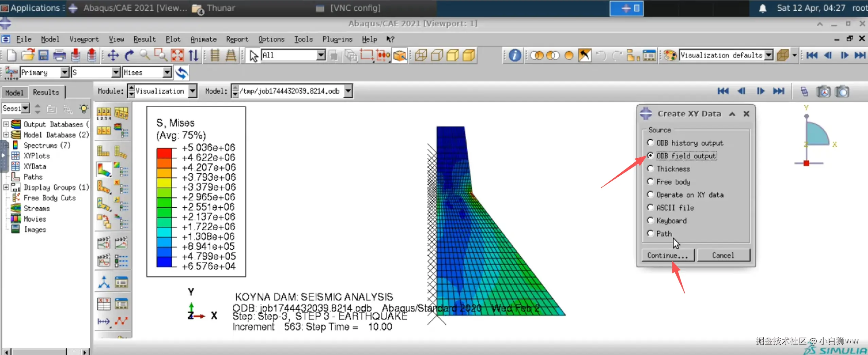Click the Print toolbar icon
868x355 pixels.
pyautogui.click(x=59, y=55)
